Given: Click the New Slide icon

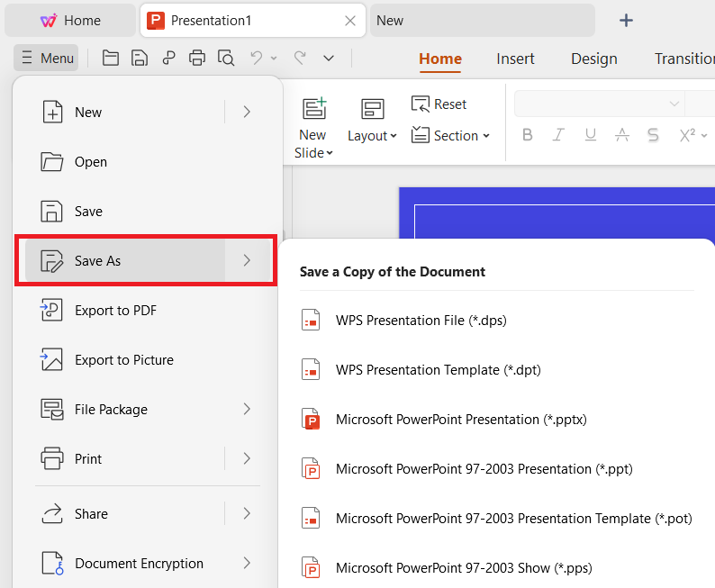Looking at the screenshot, I should [314, 108].
